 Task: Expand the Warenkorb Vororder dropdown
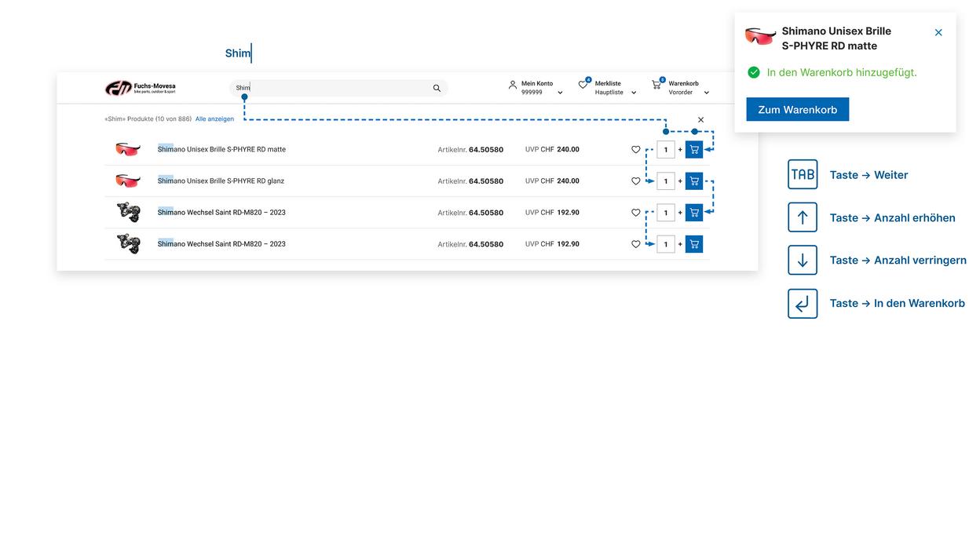pos(706,93)
